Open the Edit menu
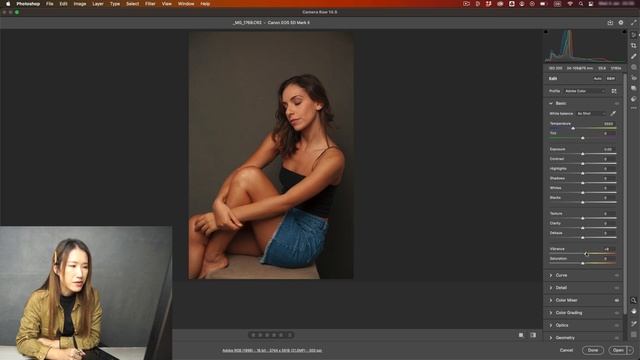This screenshot has width=640, height=360. coord(63,4)
